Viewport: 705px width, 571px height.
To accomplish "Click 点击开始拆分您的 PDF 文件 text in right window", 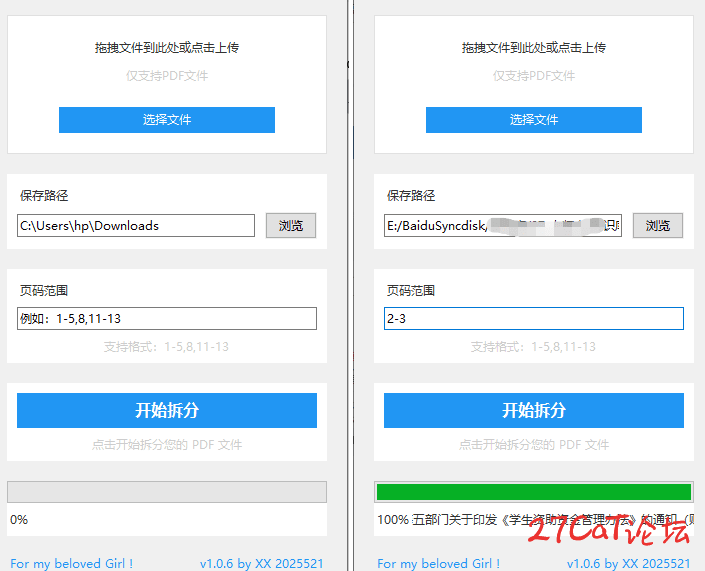I will [534, 445].
